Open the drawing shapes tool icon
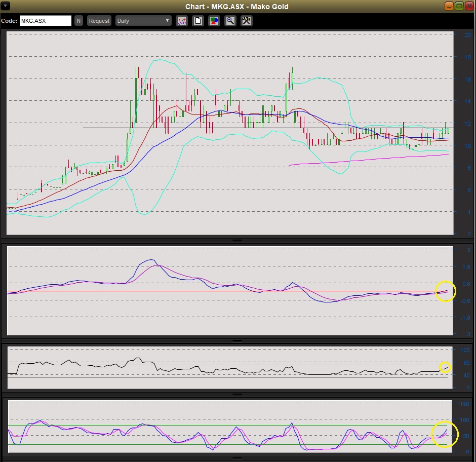 pos(214,21)
